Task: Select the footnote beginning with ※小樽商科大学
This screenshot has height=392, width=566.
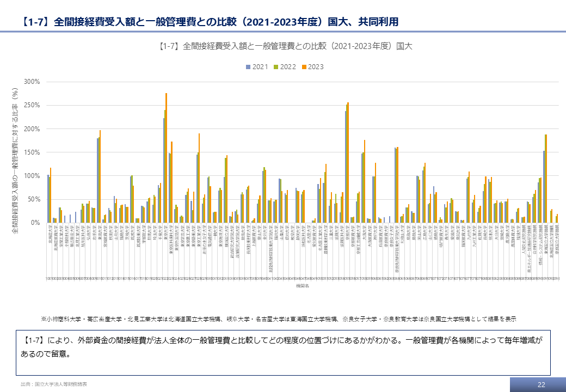Action: click(278, 318)
